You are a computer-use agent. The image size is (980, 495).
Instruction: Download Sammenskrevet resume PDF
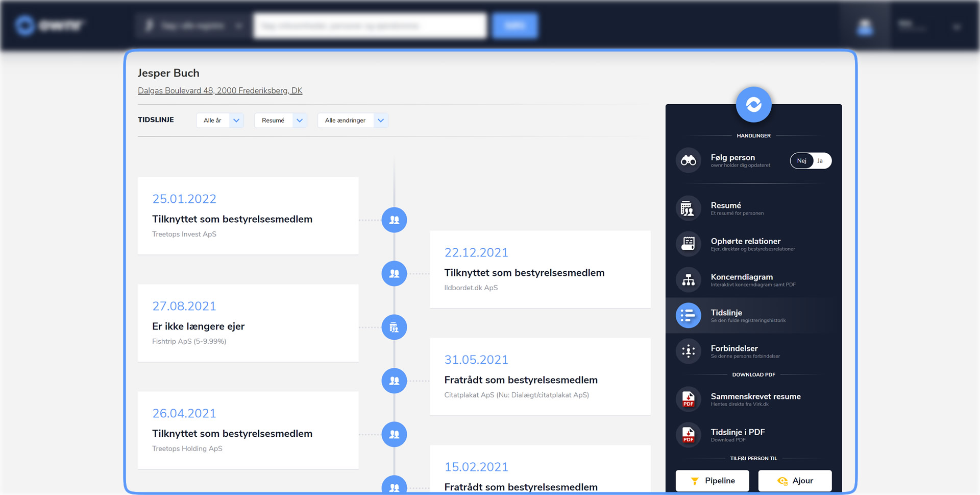[753, 399]
